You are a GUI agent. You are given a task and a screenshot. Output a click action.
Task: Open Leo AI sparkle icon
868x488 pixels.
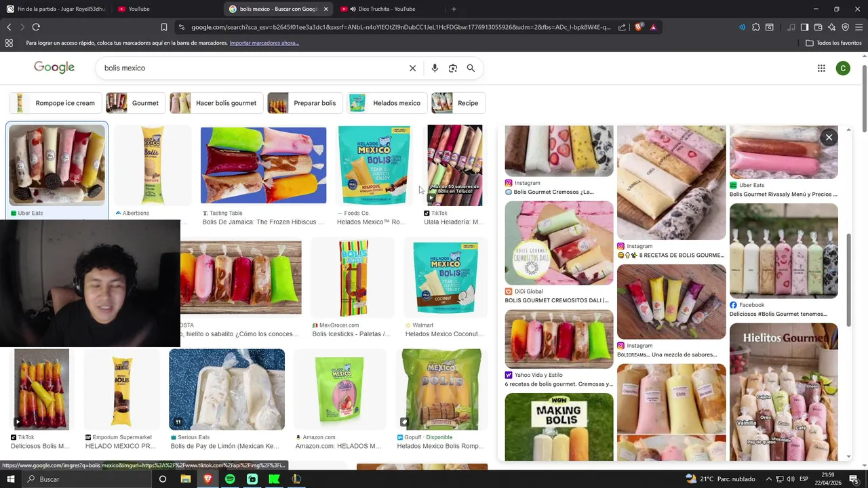point(831,27)
